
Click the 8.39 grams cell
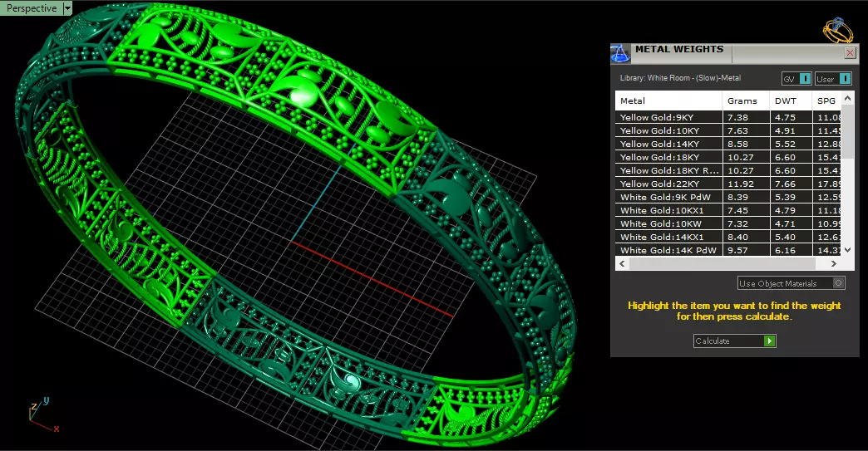pos(746,197)
